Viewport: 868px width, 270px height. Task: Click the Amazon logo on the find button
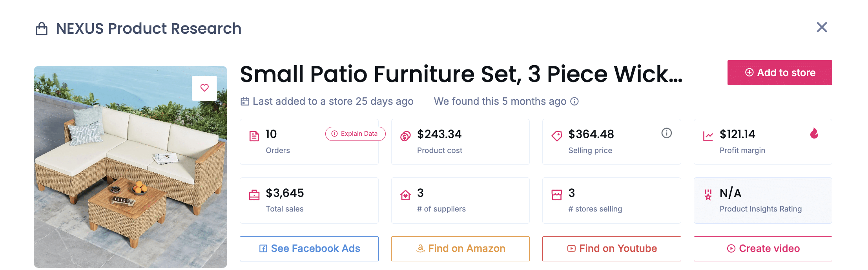click(x=421, y=248)
